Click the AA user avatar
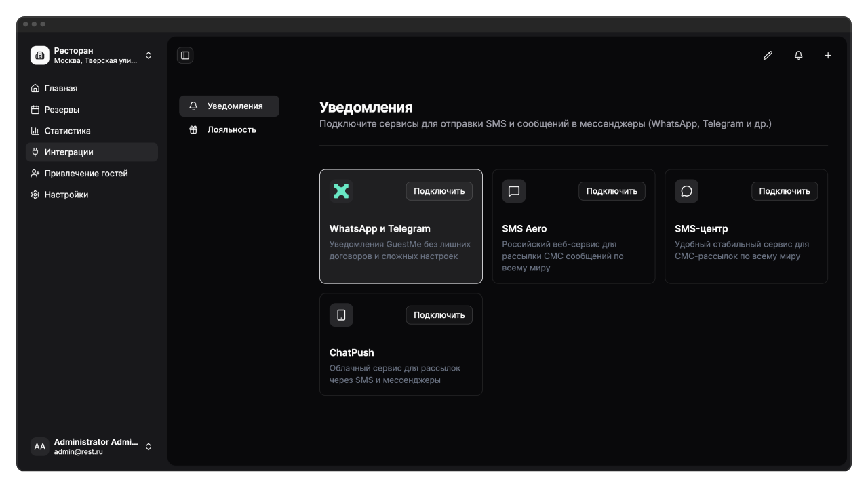 (x=40, y=447)
